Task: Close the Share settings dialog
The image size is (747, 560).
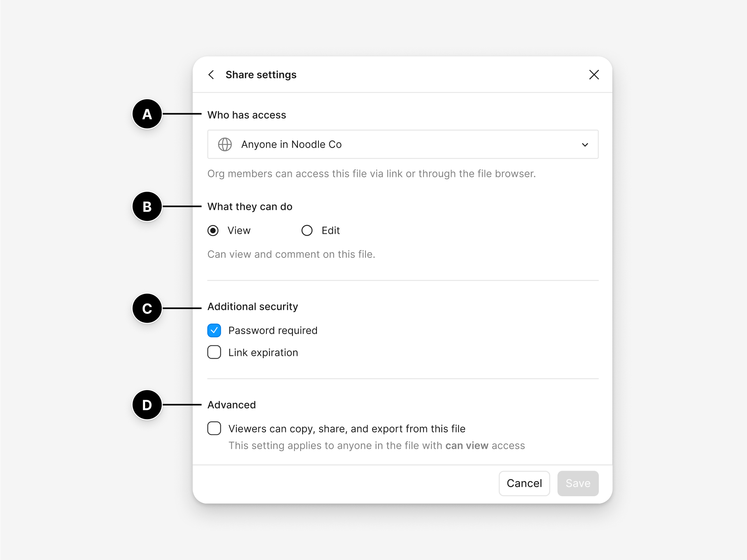Action: [594, 75]
